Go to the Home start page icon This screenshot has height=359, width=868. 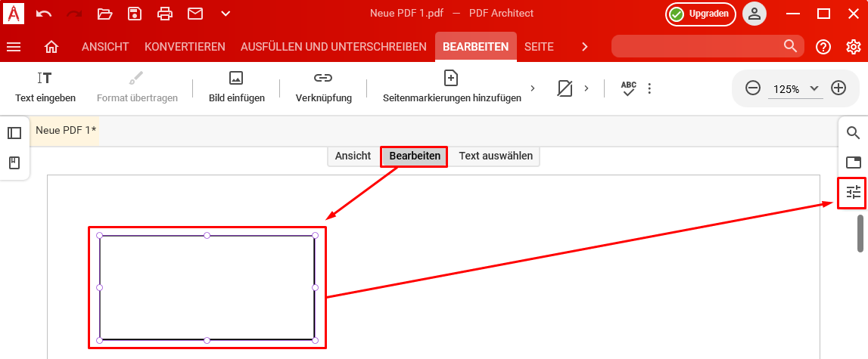(51, 47)
